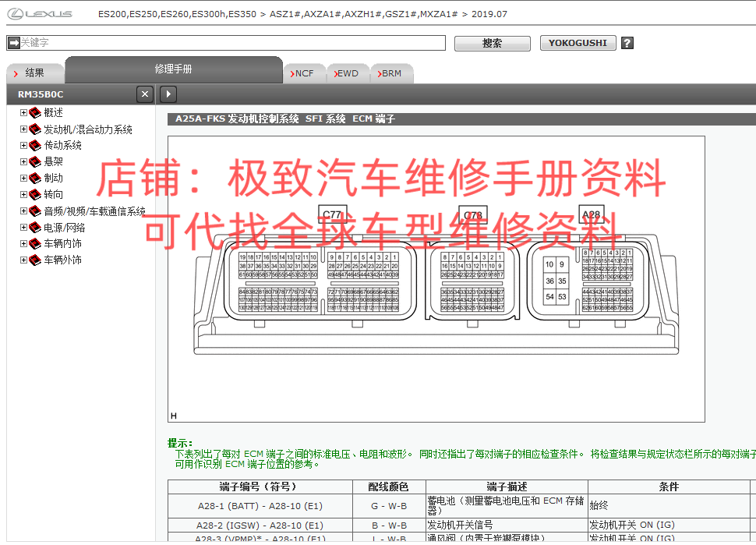The image size is (756, 545).
Task: Expand the 制动 tree node
Action: (x=23, y=178)
